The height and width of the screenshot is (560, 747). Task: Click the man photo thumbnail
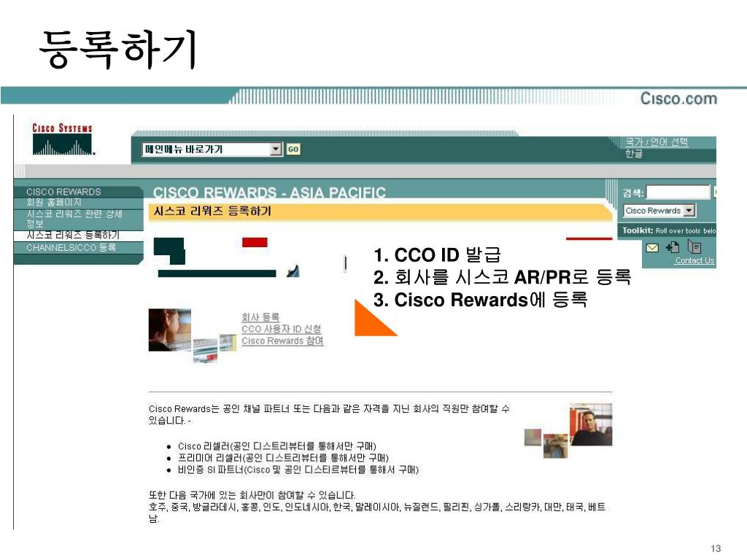(x=591, y=424)
